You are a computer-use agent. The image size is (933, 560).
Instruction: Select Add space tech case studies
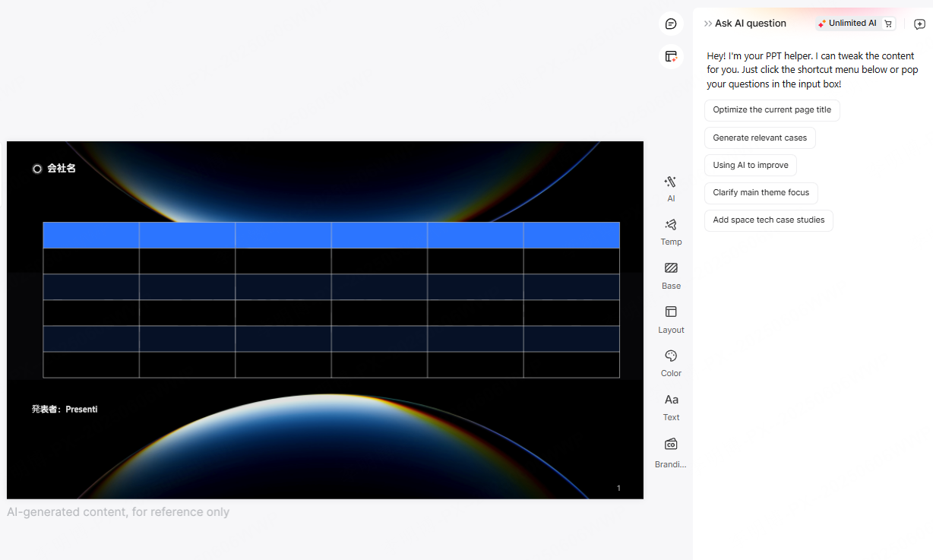tap(768, 220)
